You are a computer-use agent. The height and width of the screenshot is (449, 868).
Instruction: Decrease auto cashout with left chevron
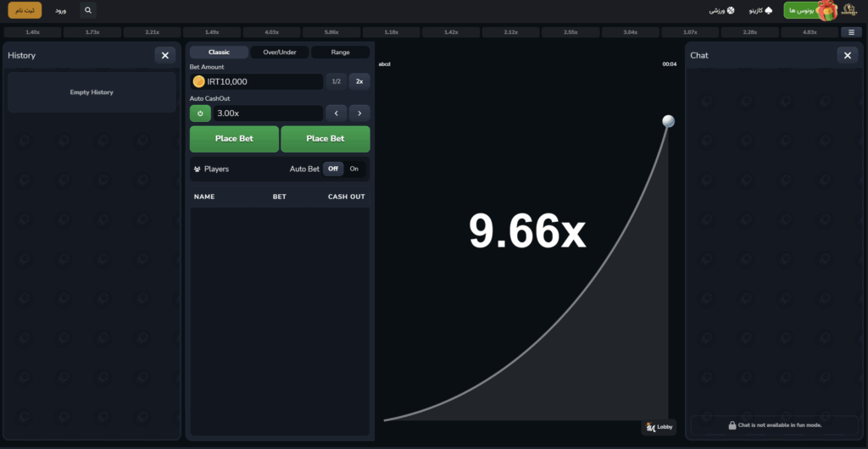point(336,113)
